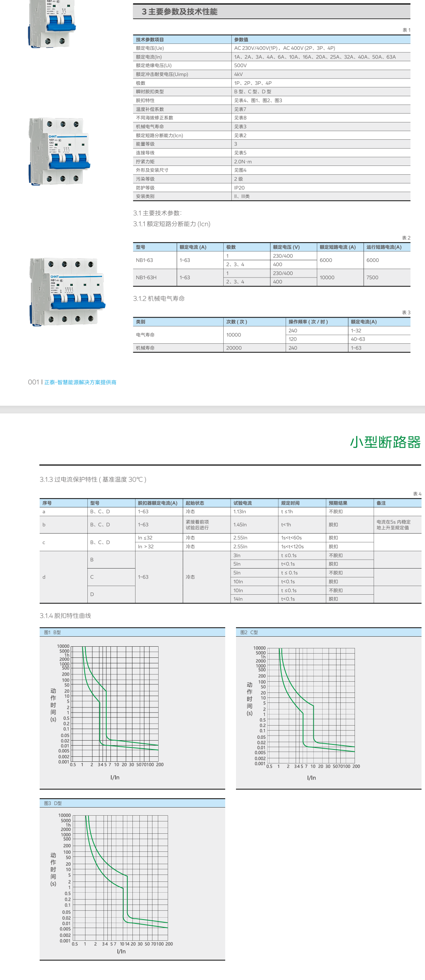425x980 pixels.
Task: Select the 图1 B型 chart title bar
Action: point(132,632)
